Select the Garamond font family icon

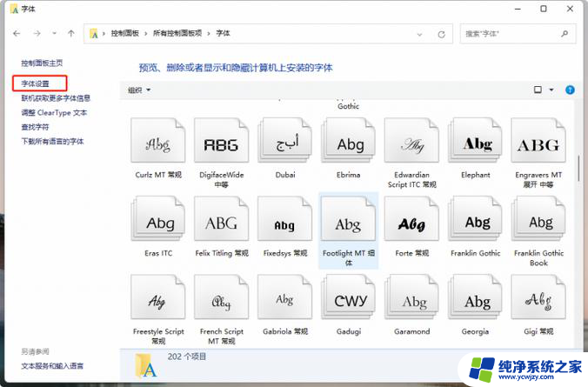point(411,297)
